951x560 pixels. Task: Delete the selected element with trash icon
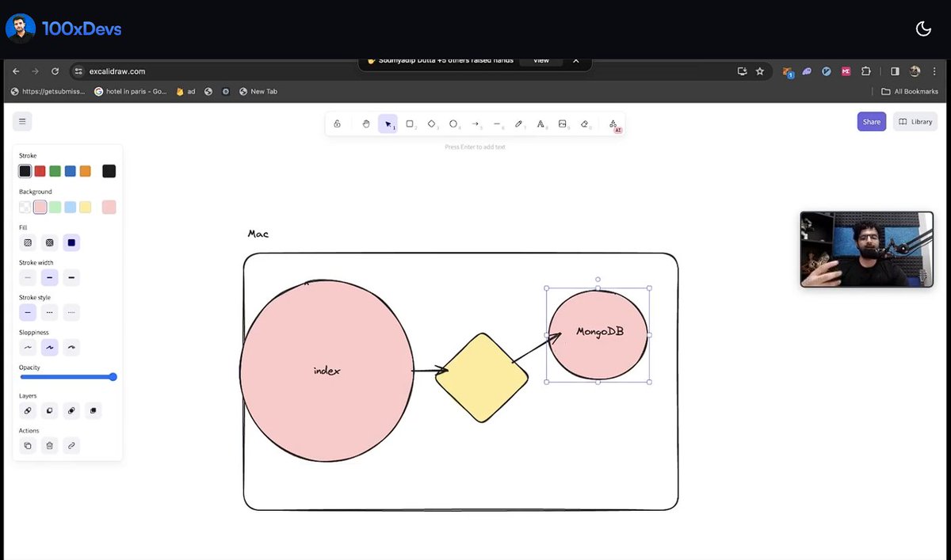pyautogui.click(x=50, y=446)
